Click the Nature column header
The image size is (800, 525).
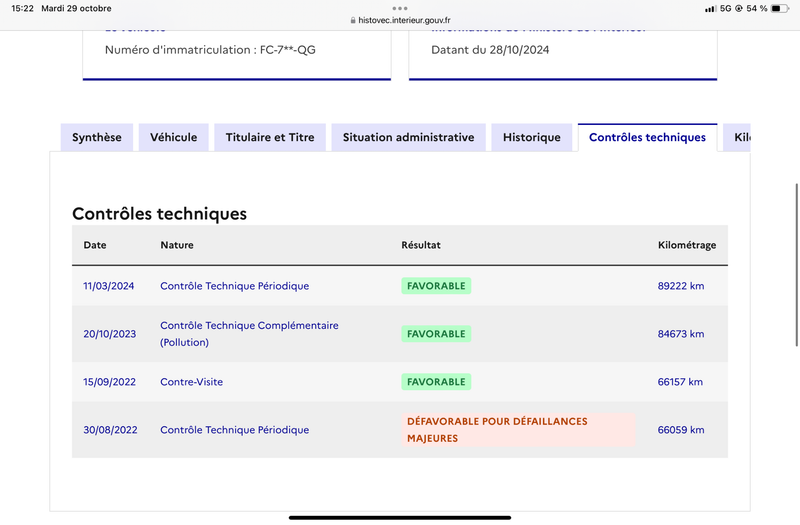pyautogui.click(x=177, y=245)
